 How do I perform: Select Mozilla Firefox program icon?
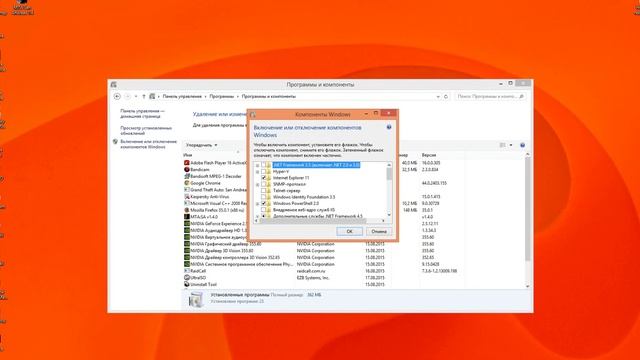point(187,210)
